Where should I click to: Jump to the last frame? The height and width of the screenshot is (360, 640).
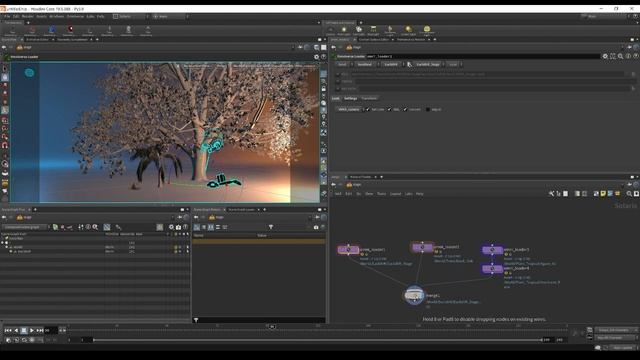coord(40,330)
